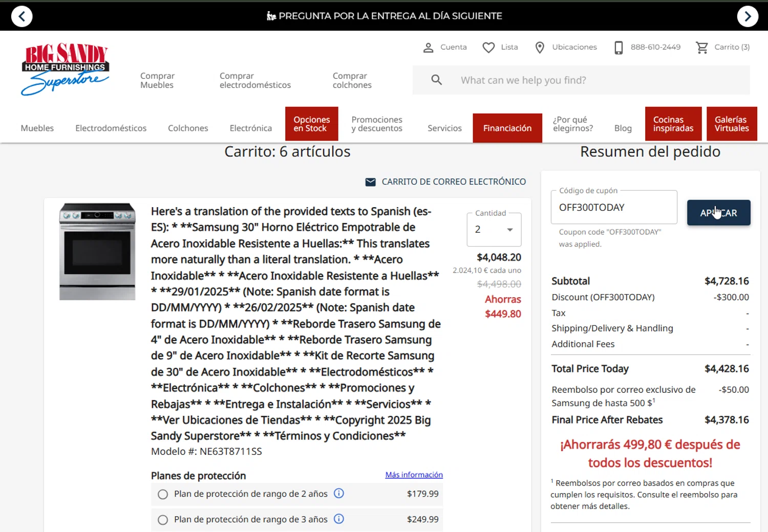
Task: Click the Samsung mail-in rebate line
Action: [x=650, y=396]
